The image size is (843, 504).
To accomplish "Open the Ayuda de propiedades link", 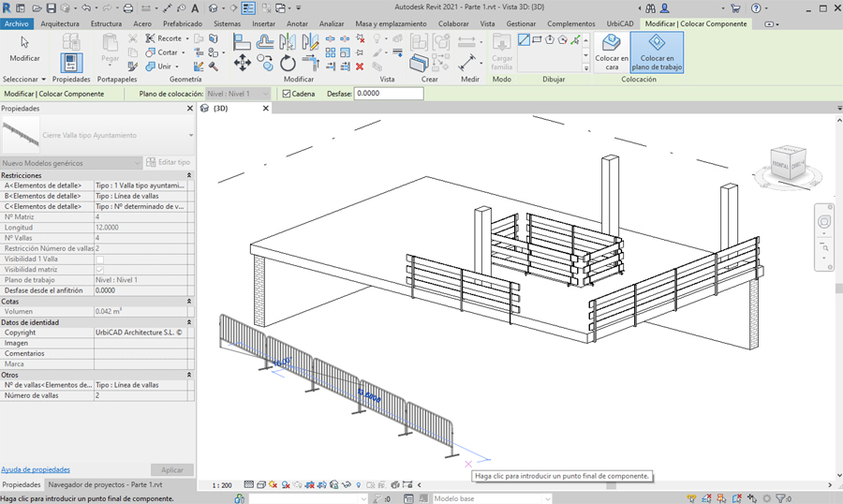I will pyautogui.click(x=36, y=469).
